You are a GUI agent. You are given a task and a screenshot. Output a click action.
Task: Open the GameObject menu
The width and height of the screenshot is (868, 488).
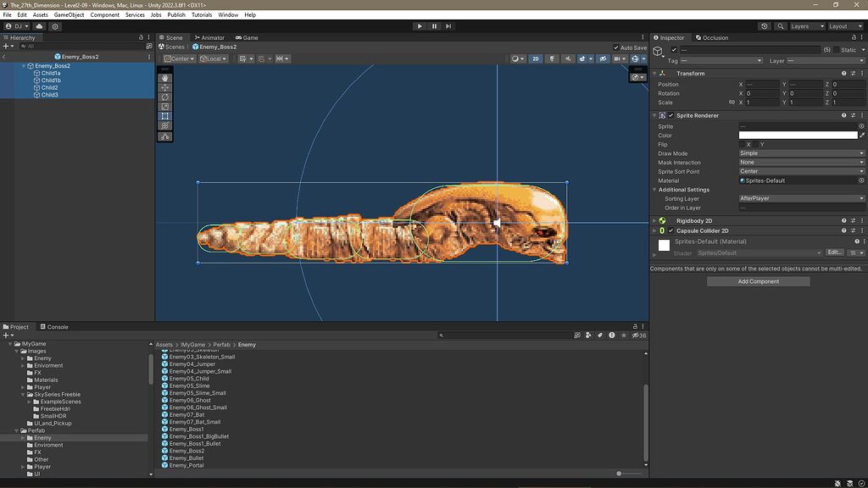pos(68,14)
